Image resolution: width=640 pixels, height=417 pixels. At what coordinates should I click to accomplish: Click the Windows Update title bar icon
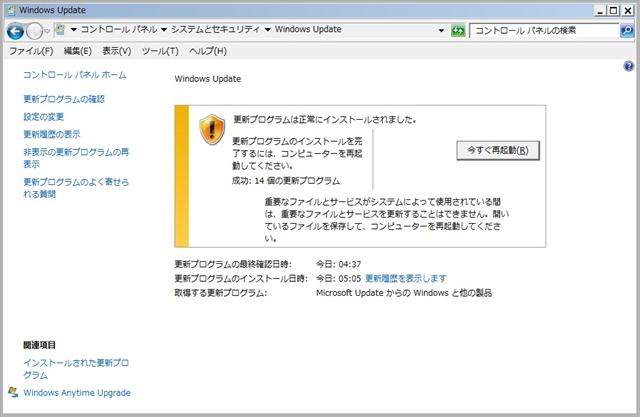tap(12, 10)
